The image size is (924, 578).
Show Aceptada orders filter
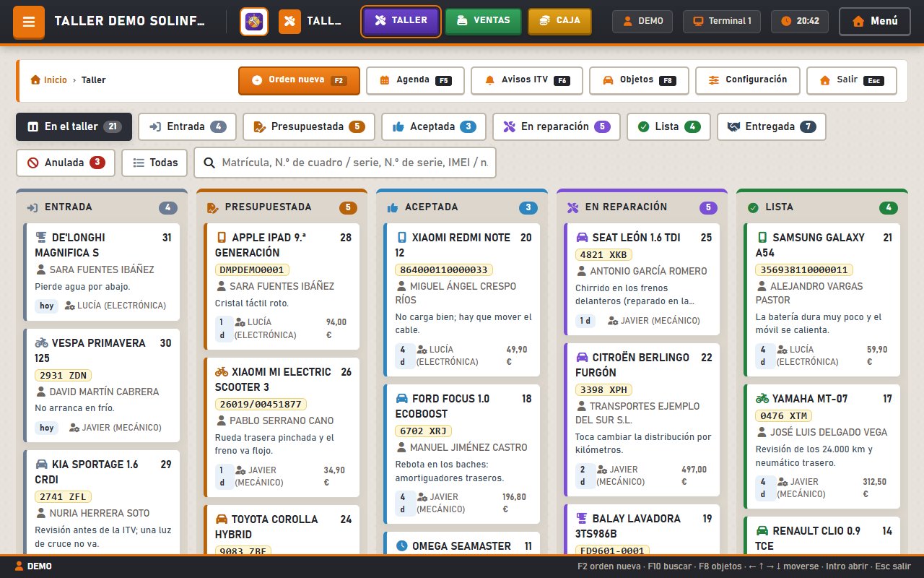[x=434, y=126]
